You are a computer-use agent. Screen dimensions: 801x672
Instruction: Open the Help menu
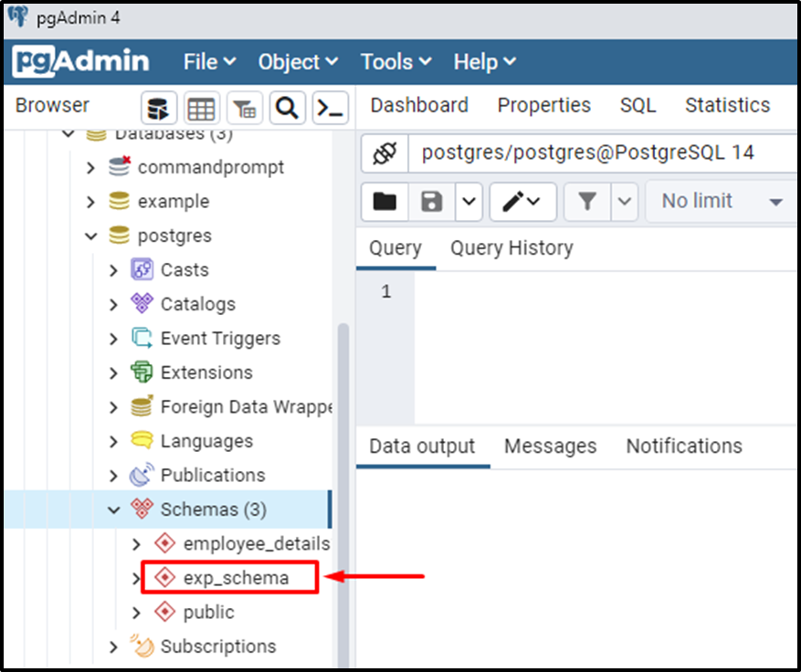pyautogui.click(x=484, y=62)
